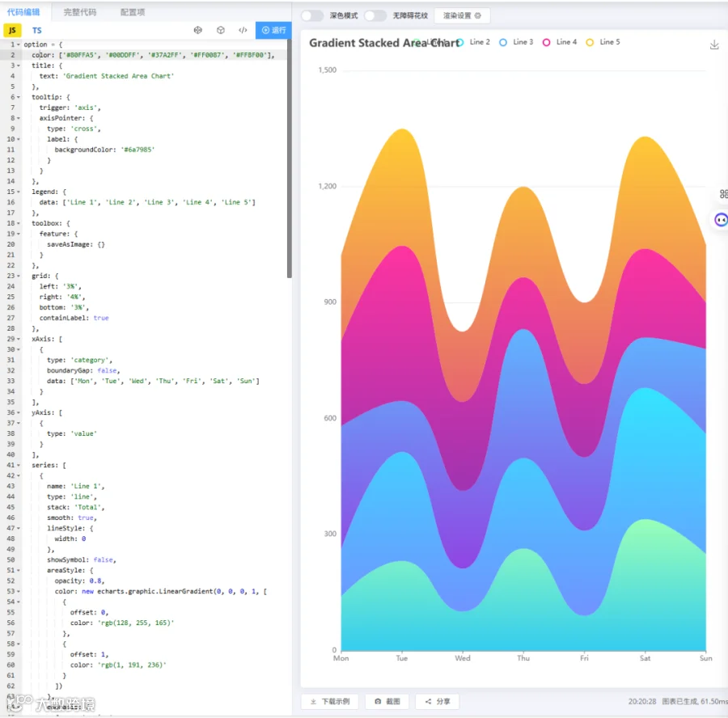Switch to the 完整代码 tab

click(x=80, y=12)
